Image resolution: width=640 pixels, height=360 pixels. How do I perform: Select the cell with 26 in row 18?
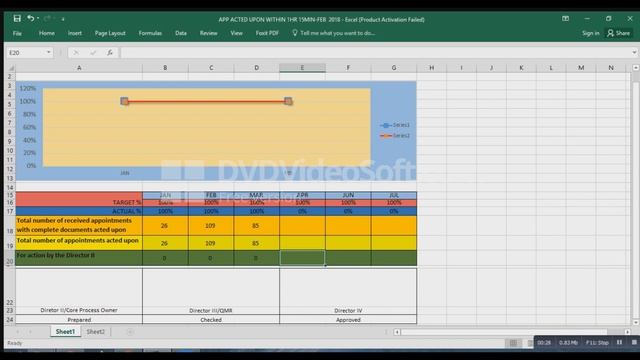click(x=165, y=226)
